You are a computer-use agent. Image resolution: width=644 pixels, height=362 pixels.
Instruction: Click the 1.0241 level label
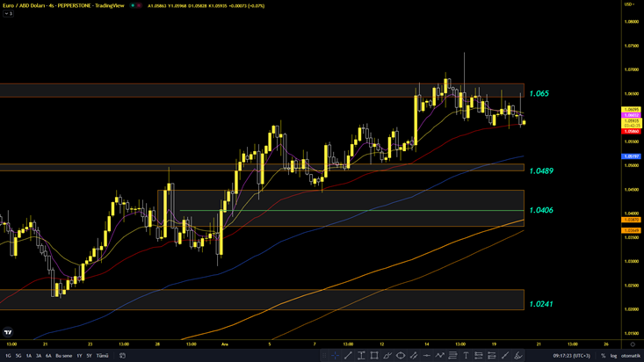(541, 304)
